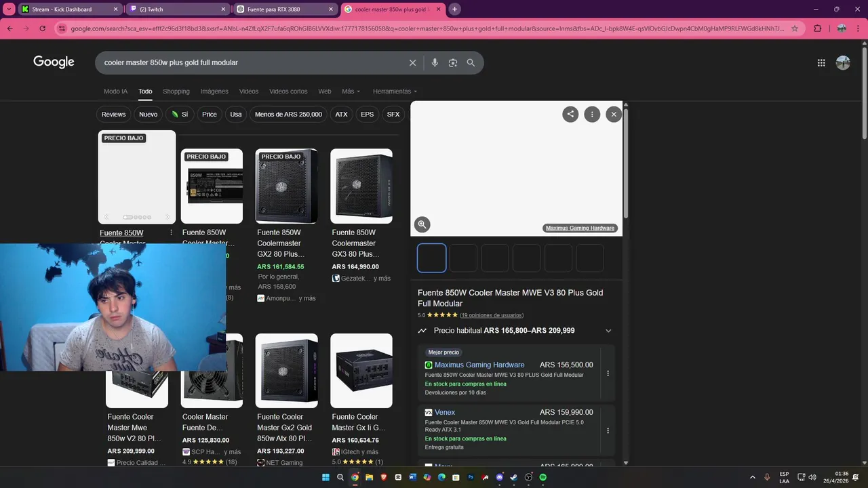Show hidden system tray icons
868x488 pixels.
pyautogui.click(x=752, y=477)
